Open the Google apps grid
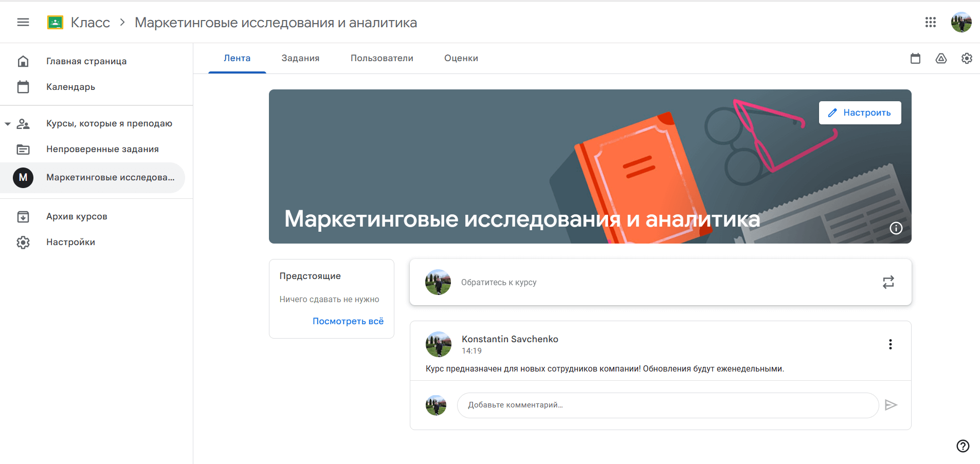This screenshot has width=980, height=464. click(x=931, y=22)
